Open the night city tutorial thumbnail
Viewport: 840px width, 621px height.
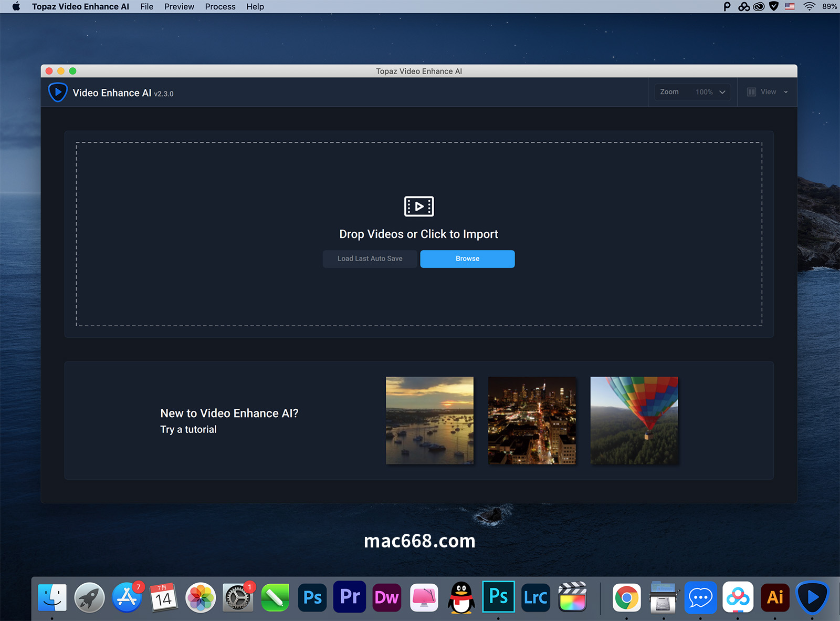pos(532,420)
